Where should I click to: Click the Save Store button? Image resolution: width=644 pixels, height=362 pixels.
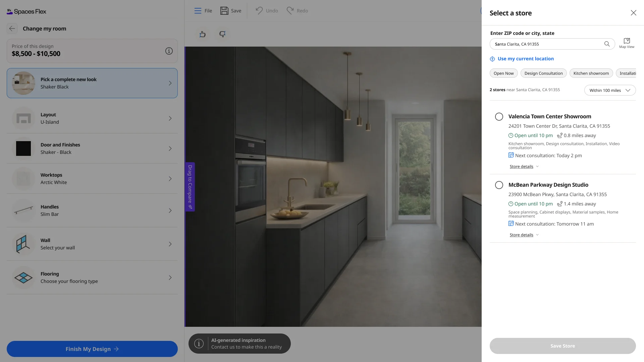(562, 346)
